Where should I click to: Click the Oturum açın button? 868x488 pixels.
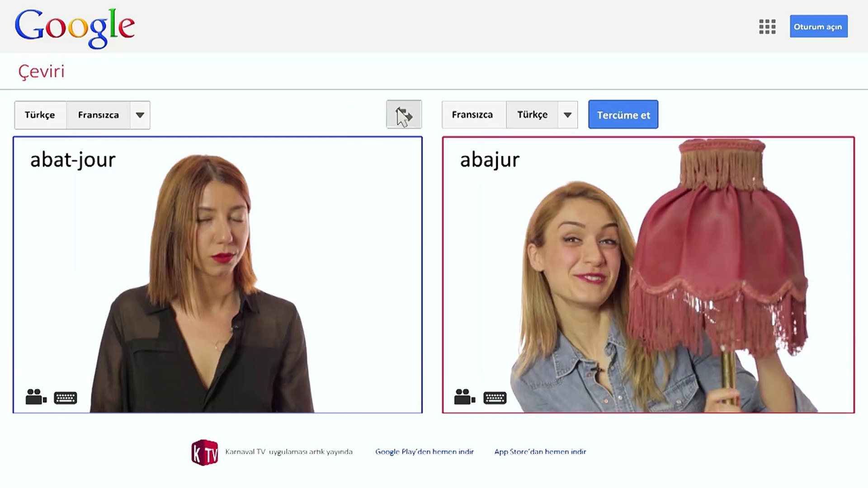(x=818, y=27)
